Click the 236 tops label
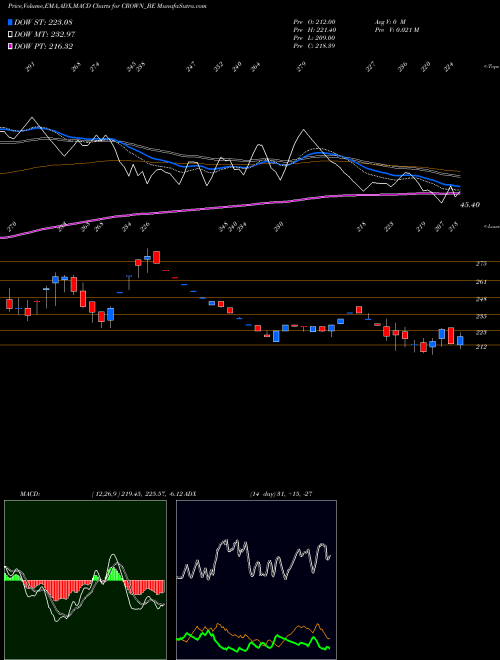Image resolution: width=500 pixels, height=660 pixels. [403, 67]
